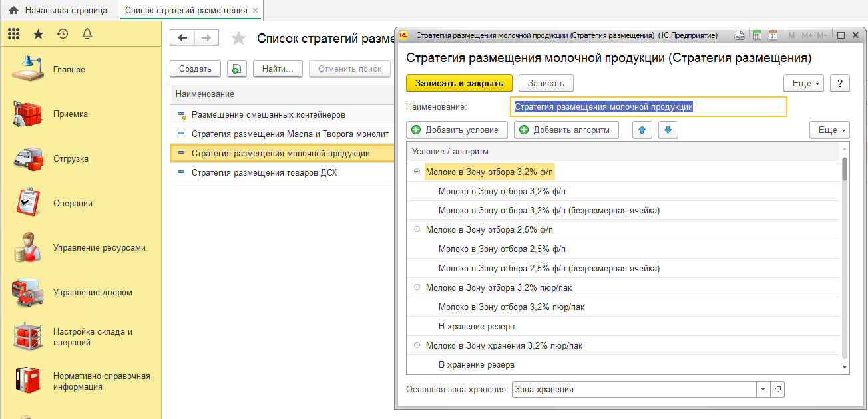Image resolution: width=868 pixels, height=419 pixels.
Task: Move selected row up with arrow button
Action: (x=642, y=130)
